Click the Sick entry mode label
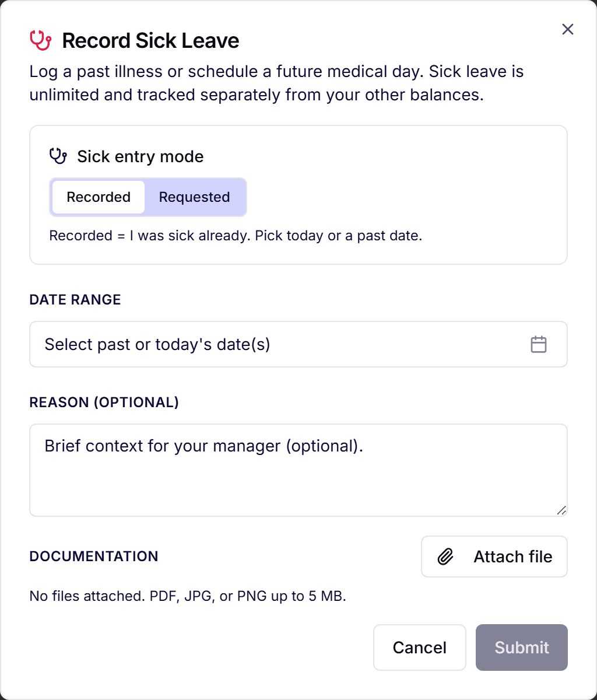Viewport: 597px width, 700px height. [141, 156]
